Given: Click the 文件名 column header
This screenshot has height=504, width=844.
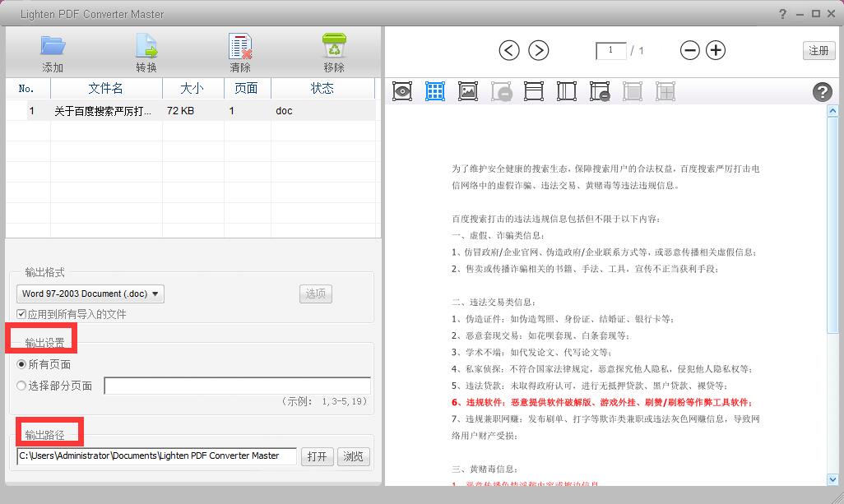Looking at the screenshot, I should coord(106,88).
